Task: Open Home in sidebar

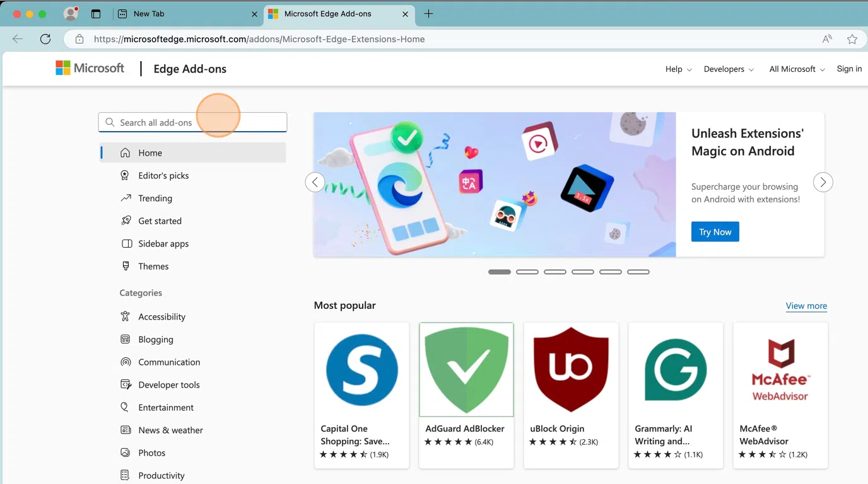Action: 193,153
